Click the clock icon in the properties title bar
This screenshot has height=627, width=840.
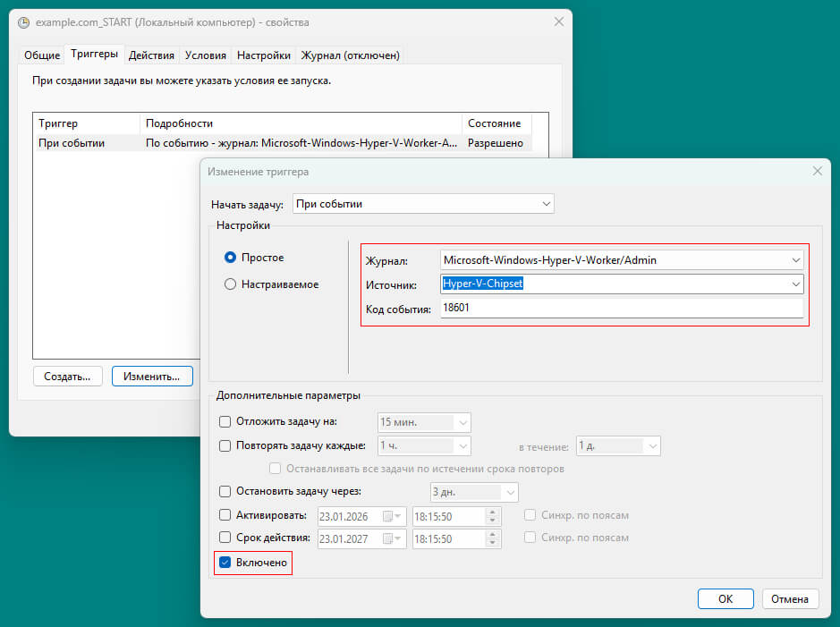point(24,22)
